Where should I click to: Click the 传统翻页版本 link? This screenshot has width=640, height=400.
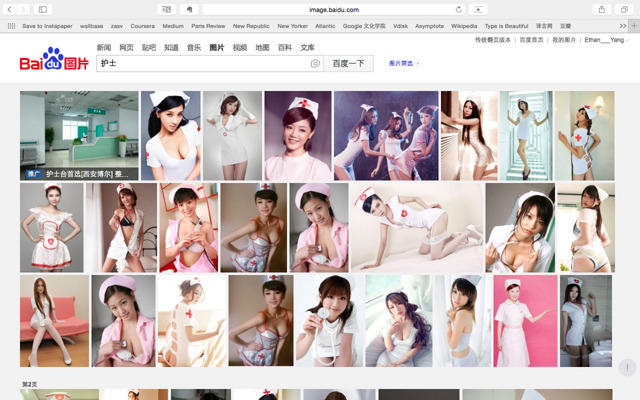493,40
